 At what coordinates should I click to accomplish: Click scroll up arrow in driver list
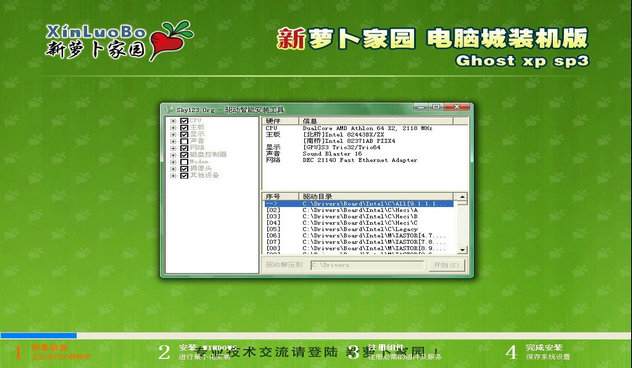pyautogui.click(x=462, y=197)
